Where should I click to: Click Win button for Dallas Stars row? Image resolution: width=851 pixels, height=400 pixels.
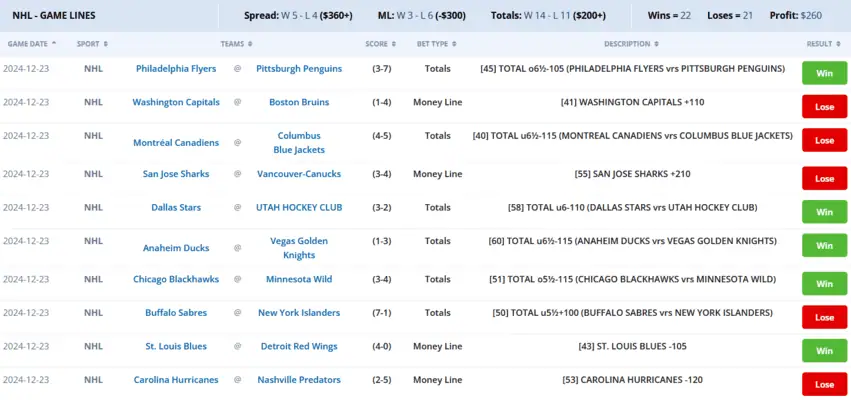click(x=824, y=212)
